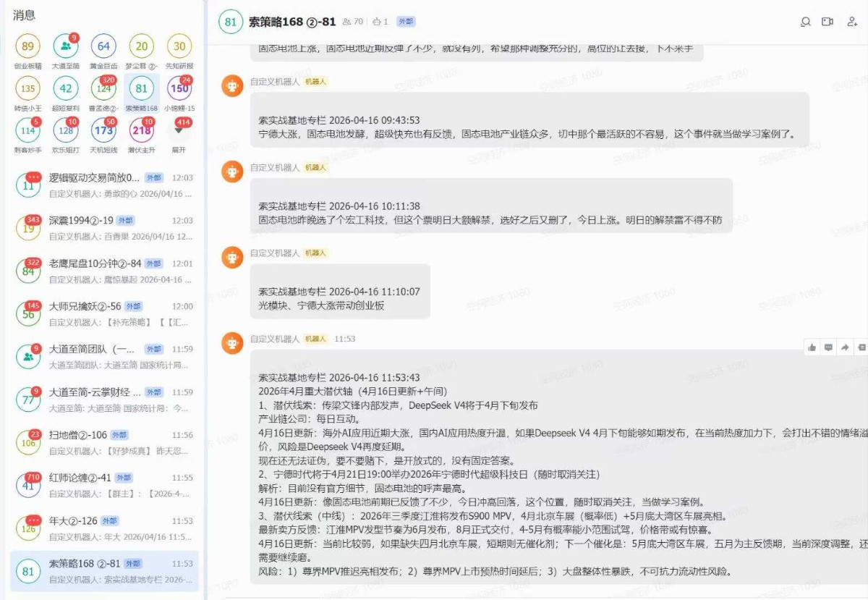Click the 外部 tag in chat header

click(407, 22)
